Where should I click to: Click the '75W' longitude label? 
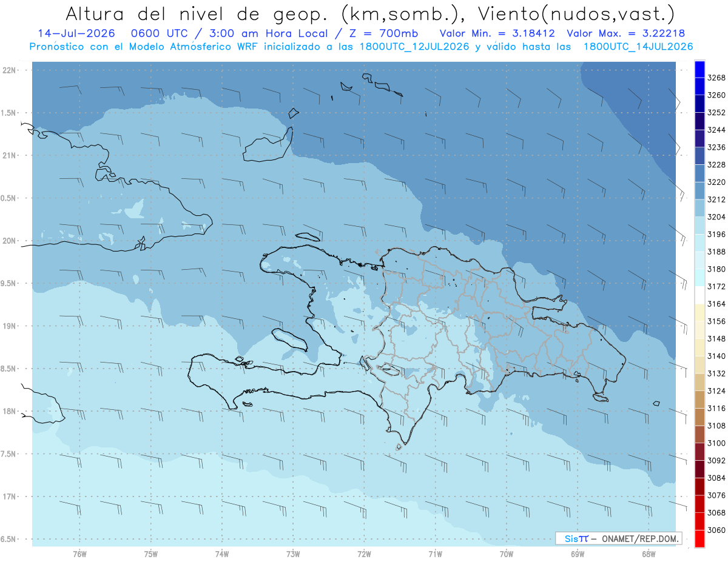[x=151, y=553]
